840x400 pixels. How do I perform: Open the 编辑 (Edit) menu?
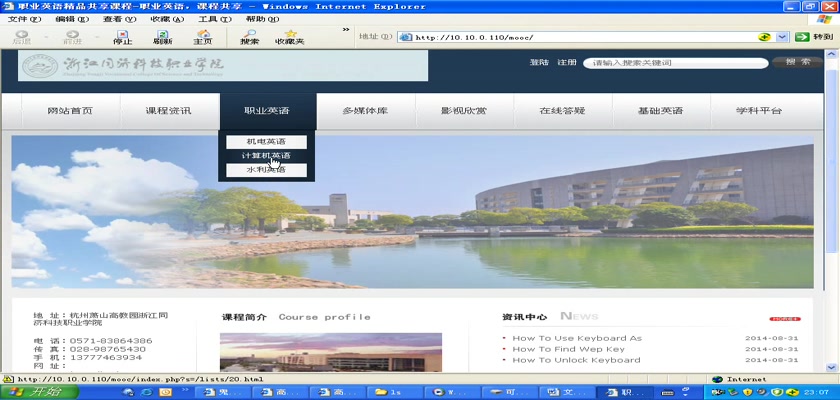coord(72,19)
